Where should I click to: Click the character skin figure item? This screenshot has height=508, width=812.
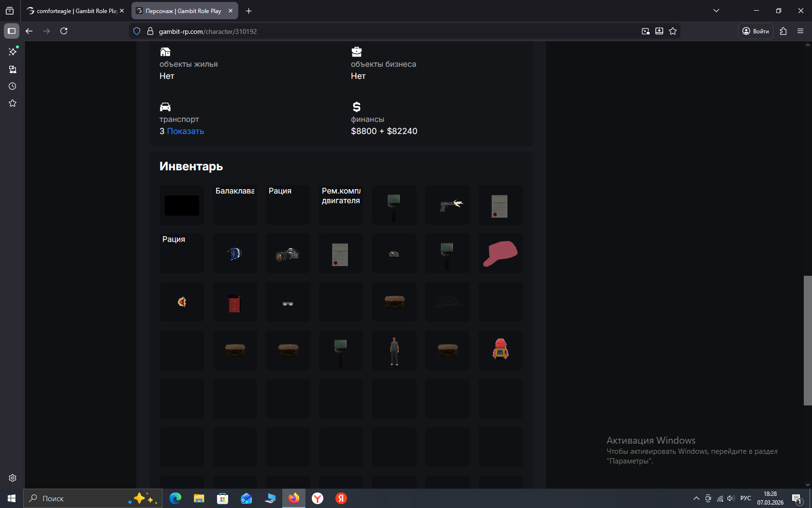pos(394,350)
